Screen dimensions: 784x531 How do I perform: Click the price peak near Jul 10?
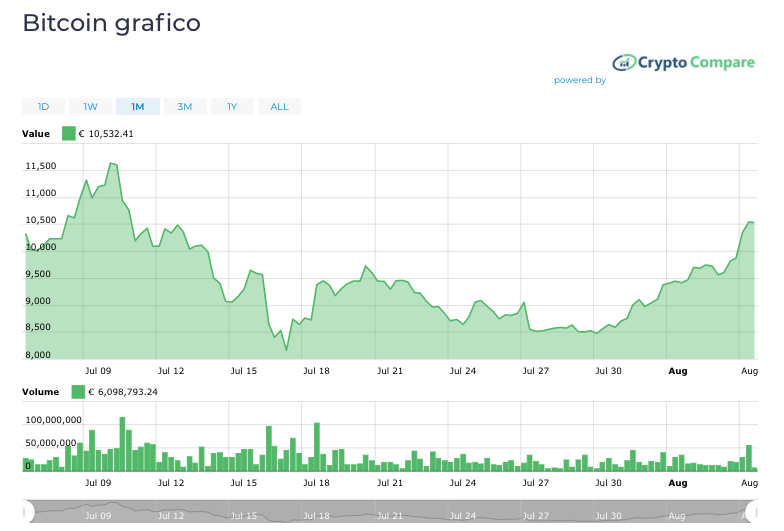(x=112, y=163)
